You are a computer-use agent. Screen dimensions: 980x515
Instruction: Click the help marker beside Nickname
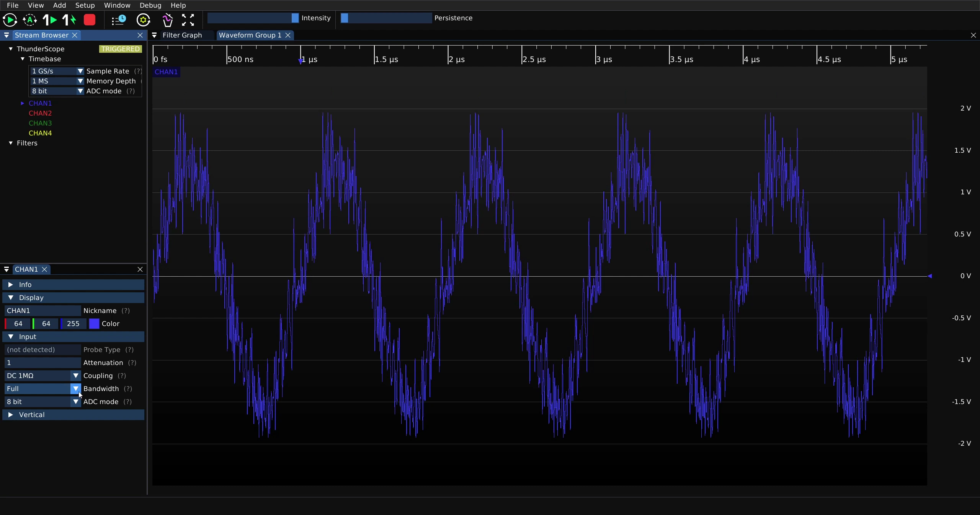pyautogui.click(x=126, y=311)
